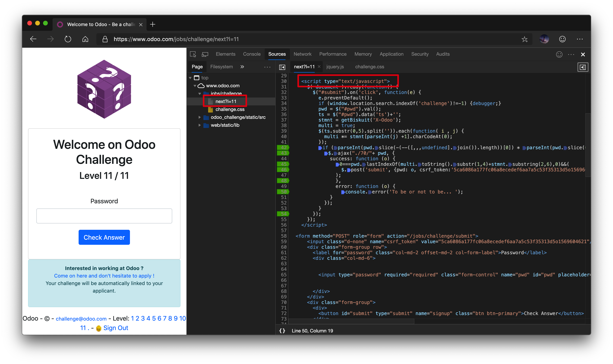Close the DevTools panel

583,54
